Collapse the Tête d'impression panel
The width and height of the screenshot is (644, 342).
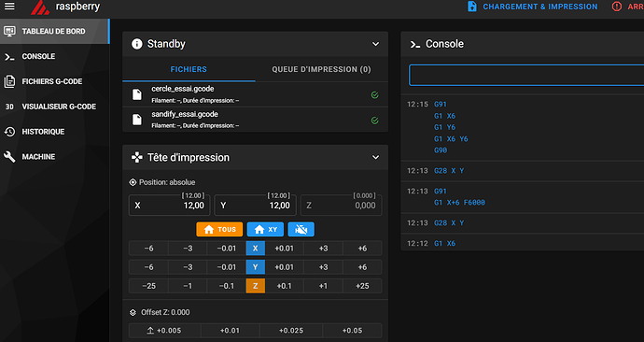coord(375,157)
